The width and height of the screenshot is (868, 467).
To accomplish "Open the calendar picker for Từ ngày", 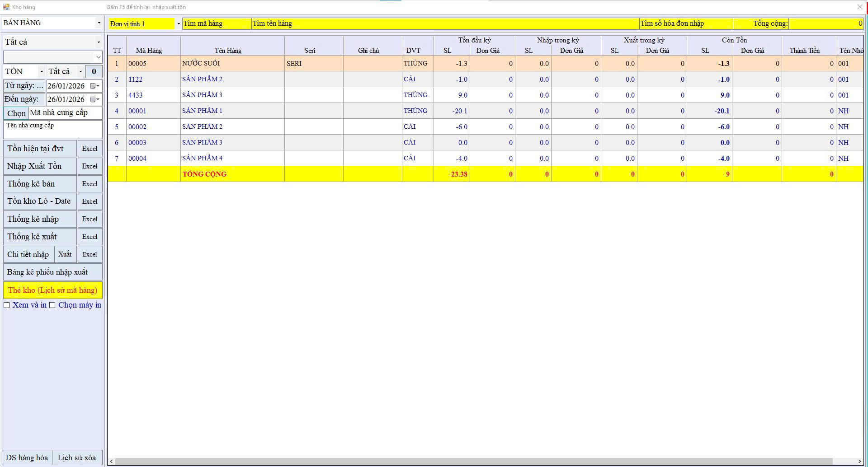I will pyautogui.click(x=94, y=86).
